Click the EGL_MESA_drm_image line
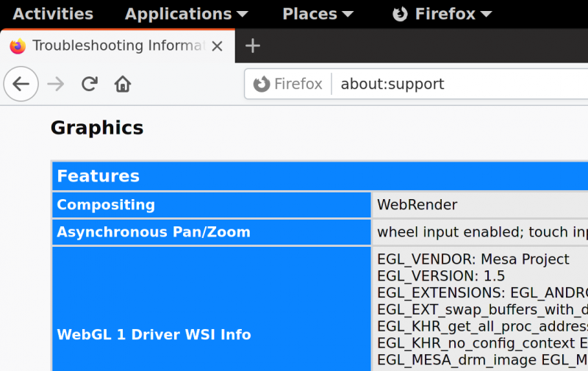This screenshot has width=588, height=371. 482,360
